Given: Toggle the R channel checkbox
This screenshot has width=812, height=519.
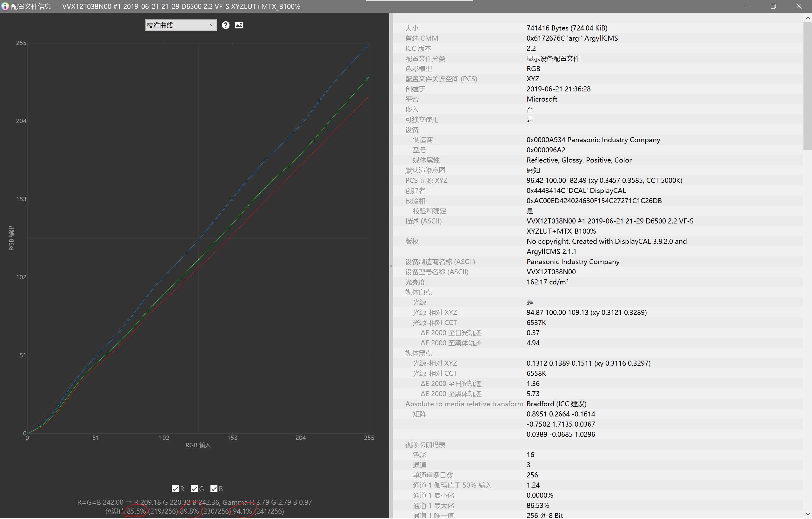Looking at the screenshot, I should coord(175,489).
